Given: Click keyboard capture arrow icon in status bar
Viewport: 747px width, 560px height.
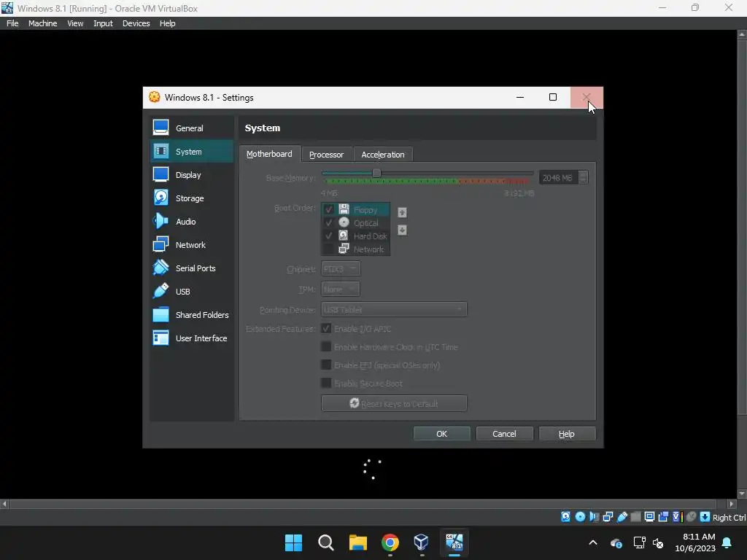Looking at the screenshot, I should [x=705, y=517].
